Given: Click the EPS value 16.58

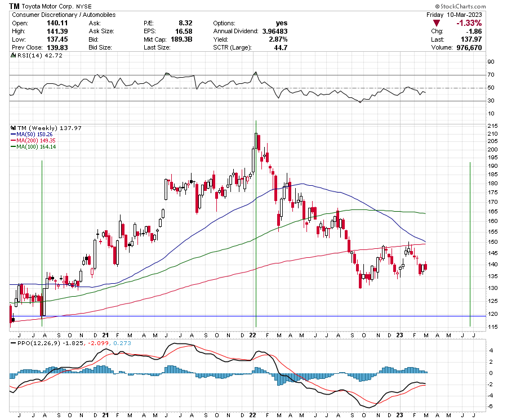Looking at the screenshot, I should 184,32.
